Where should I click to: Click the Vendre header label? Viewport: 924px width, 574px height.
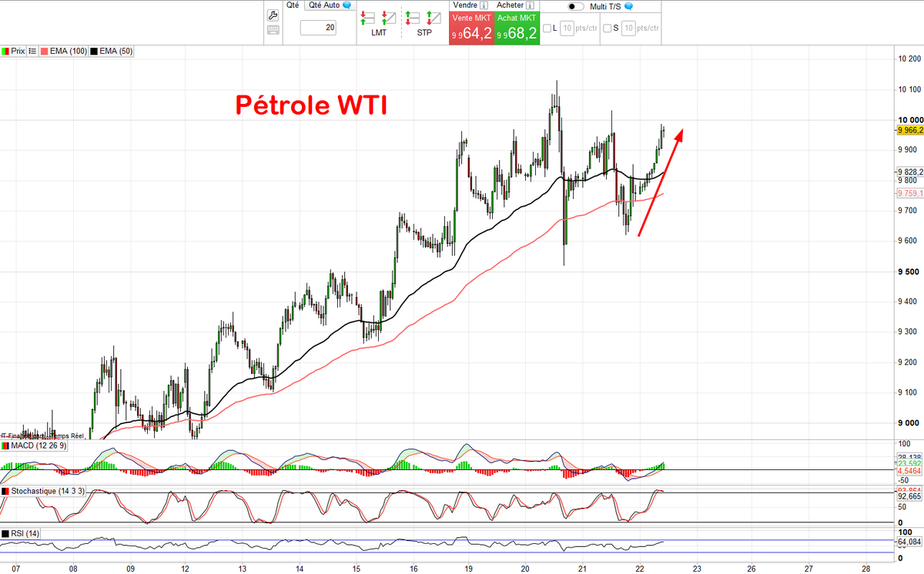point(465,5)
